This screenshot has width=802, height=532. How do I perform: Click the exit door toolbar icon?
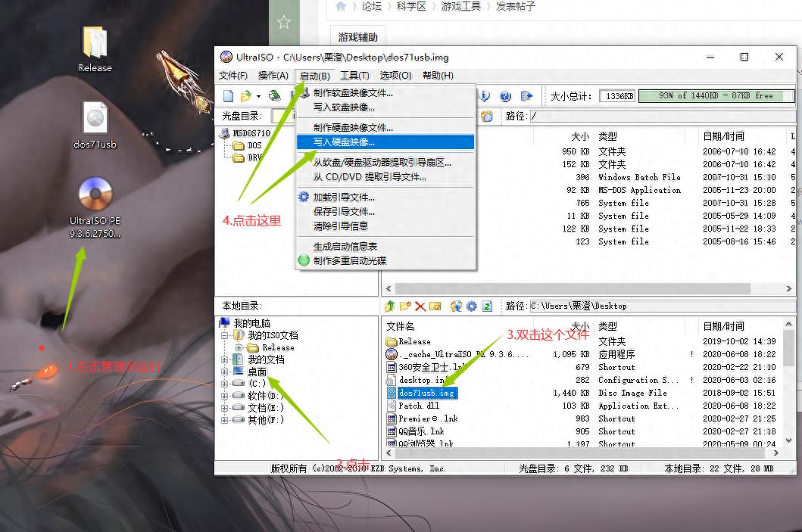[526, 95]
